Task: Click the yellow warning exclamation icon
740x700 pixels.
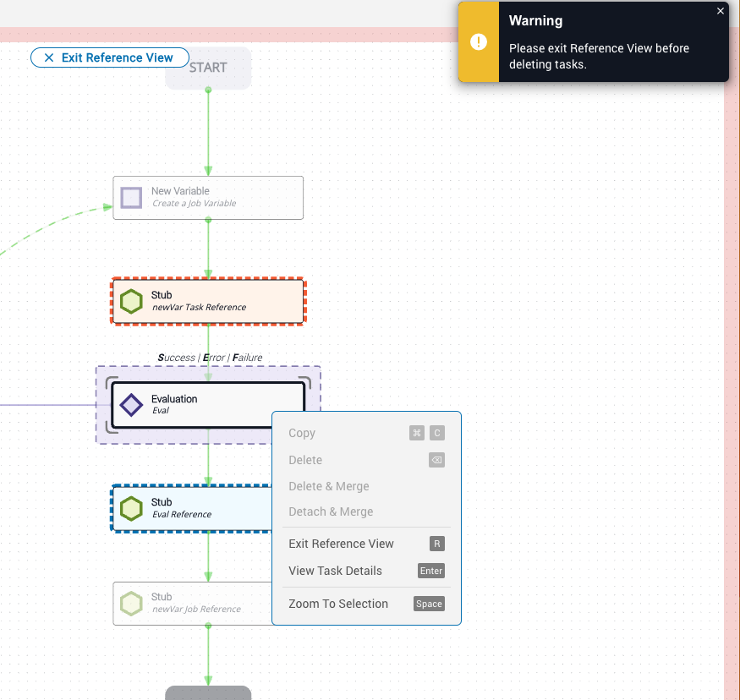Action: point(479,41)
